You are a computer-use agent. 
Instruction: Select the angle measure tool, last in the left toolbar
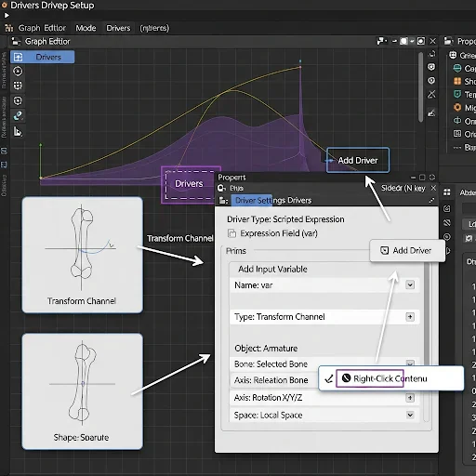pos(18,132)
